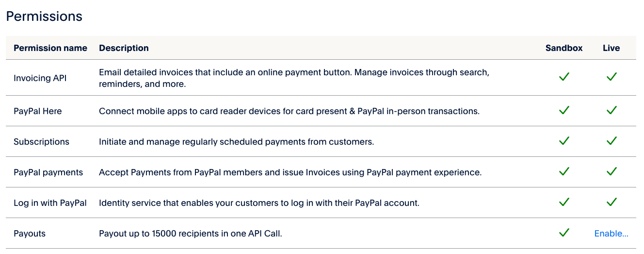This screenshot has height=254, width=644.
Task: Click Sandbox checkmark for Log in with PayPal
Action: pos(563,202)
